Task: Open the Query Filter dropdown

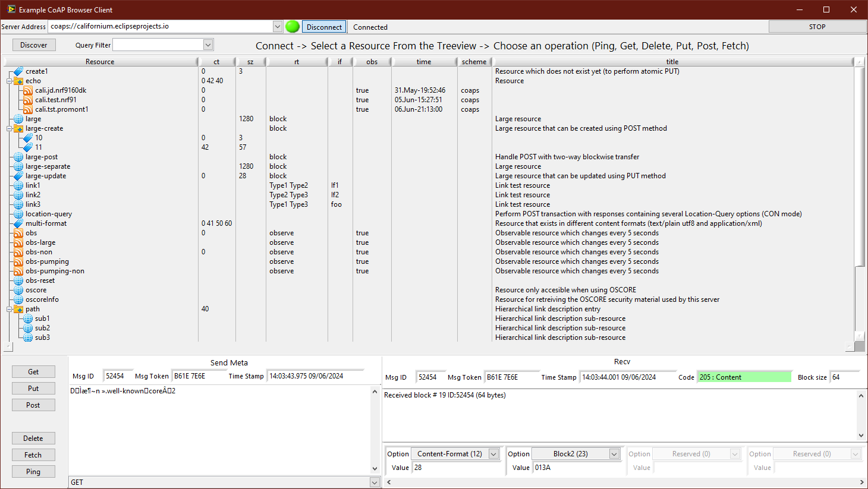Action: (207, 45)
